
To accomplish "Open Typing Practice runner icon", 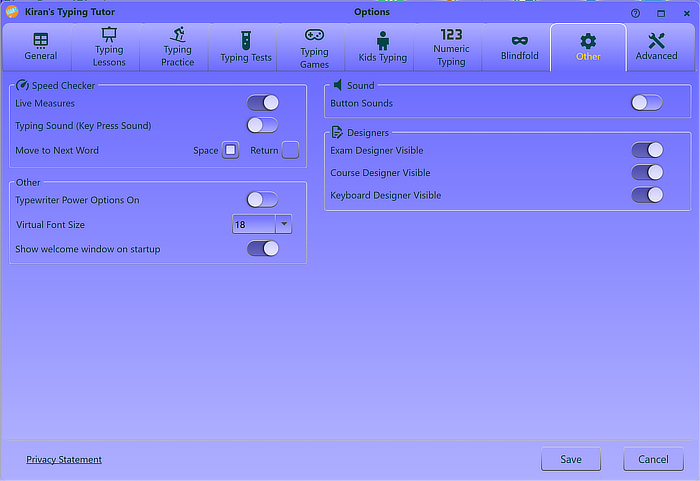I will tap(178, 34).
